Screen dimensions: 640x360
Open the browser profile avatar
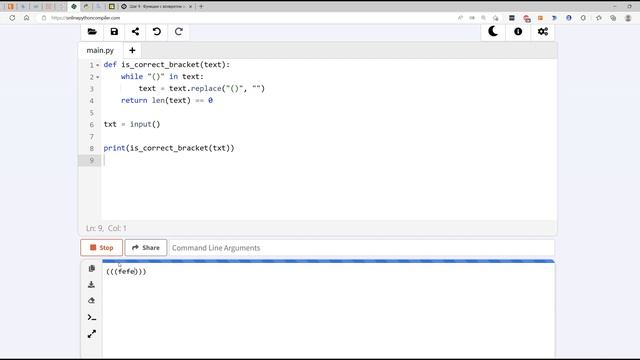(628, 18)
